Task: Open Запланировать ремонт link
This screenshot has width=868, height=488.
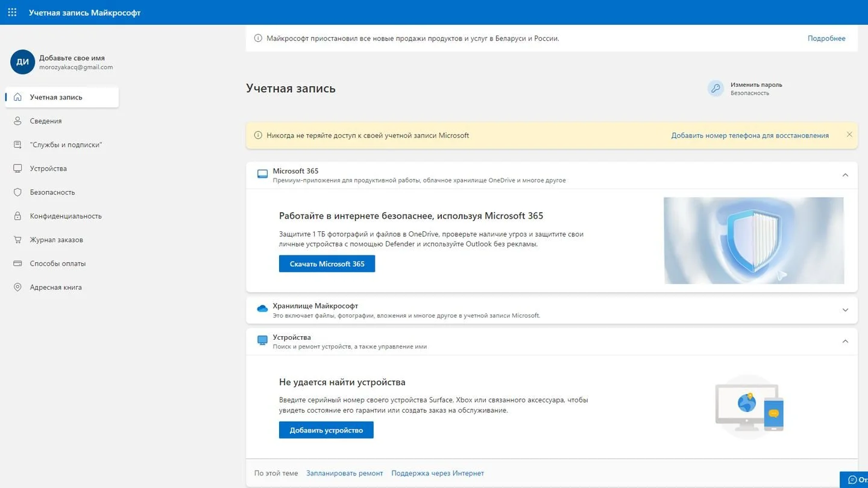Action: [345, 473]
